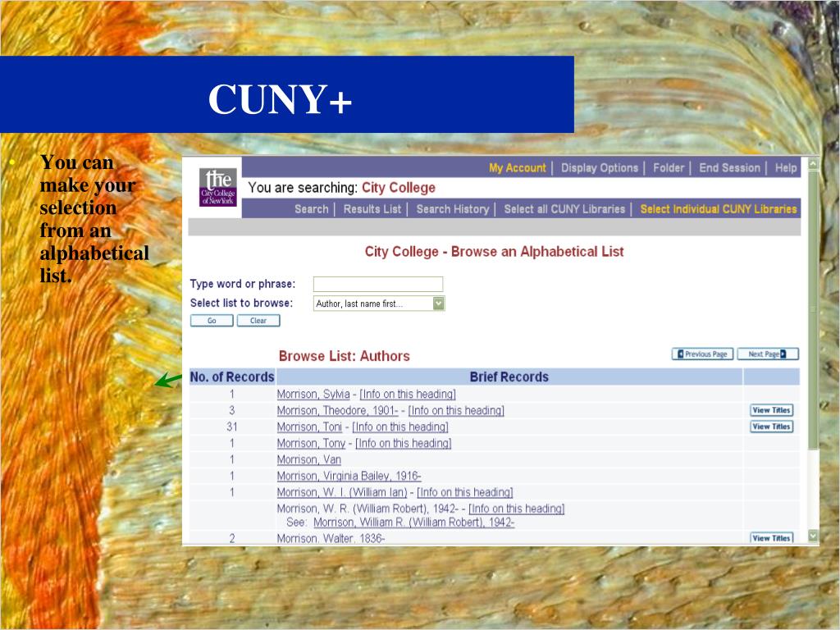Image resolution: width=840 pixels, height=630 pixels.
Task: Open Search History
Action: point(453,209)
